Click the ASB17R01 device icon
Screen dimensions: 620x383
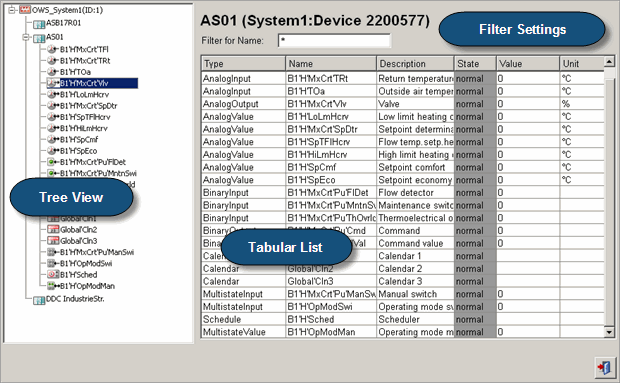[x=39, y=24]
